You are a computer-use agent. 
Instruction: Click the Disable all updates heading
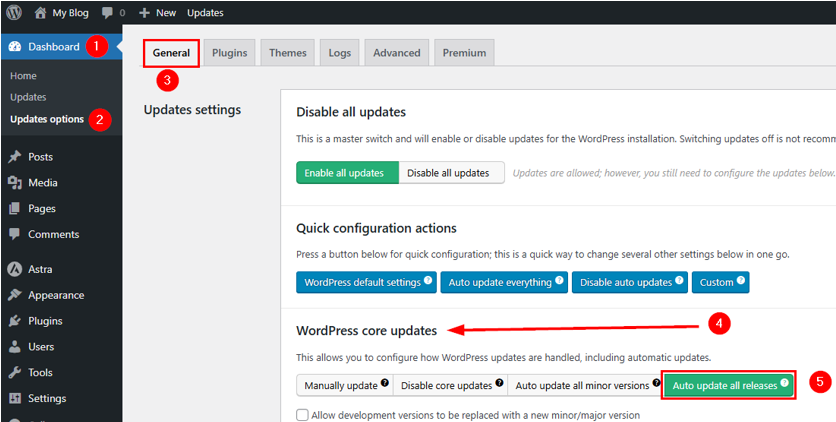click(x=351, y=112)
